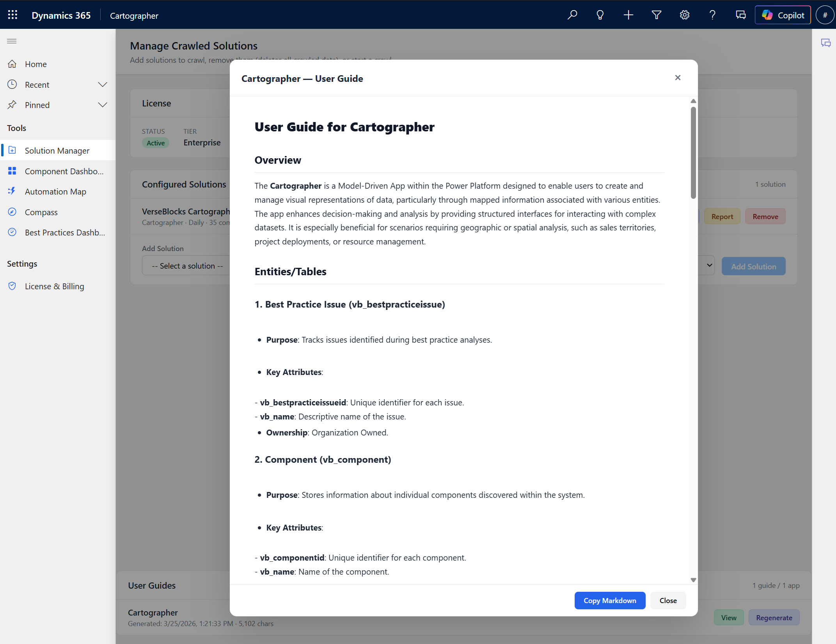836x644 pixels.
Task: Click the Active status badge
Action: coord(156,143)
